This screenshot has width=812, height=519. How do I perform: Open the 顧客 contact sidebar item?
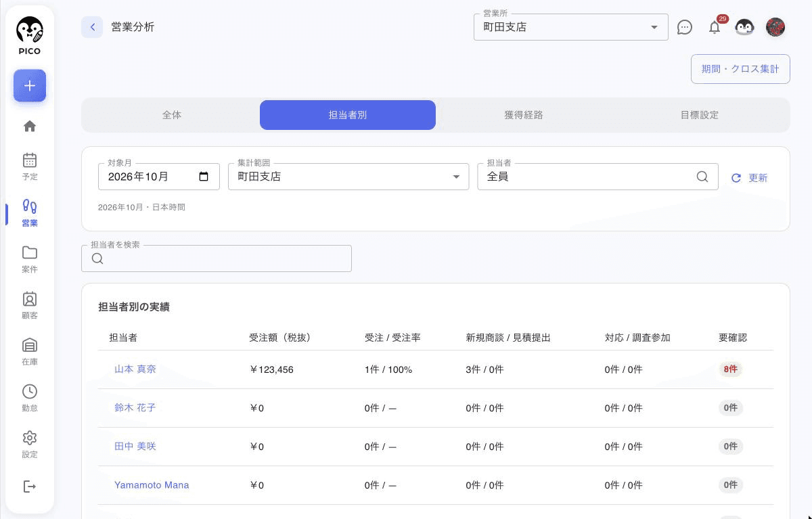[30, 305]
